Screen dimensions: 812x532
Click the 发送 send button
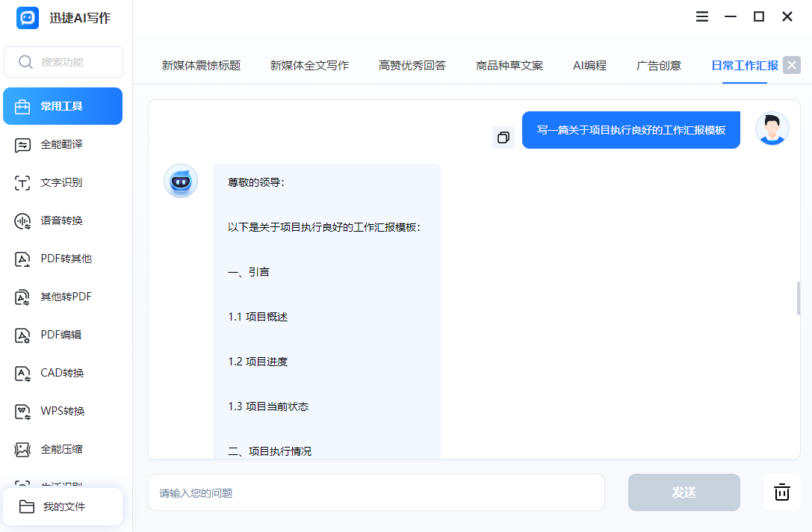[684, 492]
